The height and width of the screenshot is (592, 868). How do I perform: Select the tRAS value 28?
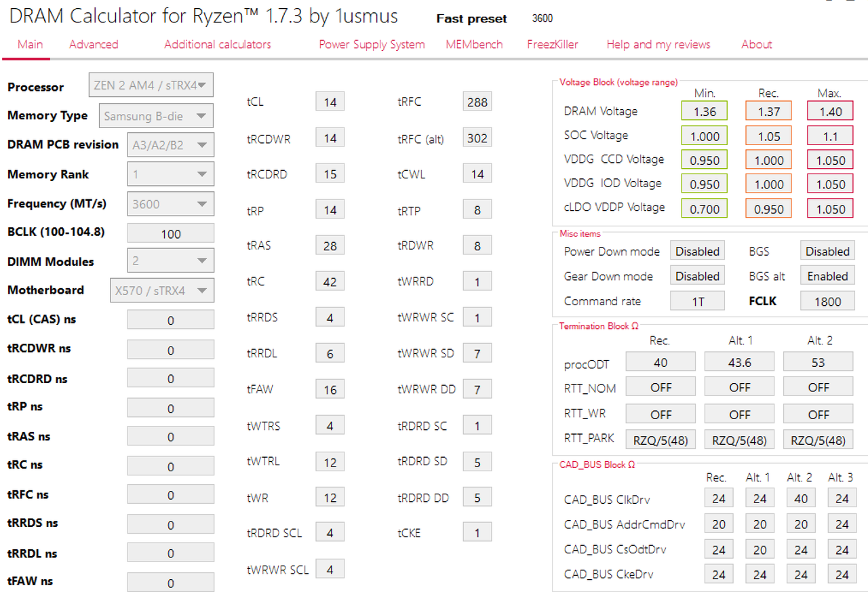330,245
